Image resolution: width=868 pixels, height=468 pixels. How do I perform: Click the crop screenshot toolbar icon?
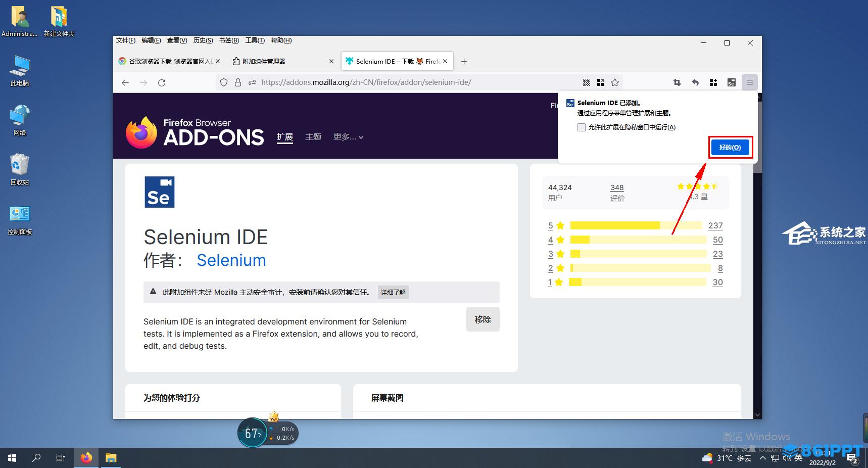677,82
